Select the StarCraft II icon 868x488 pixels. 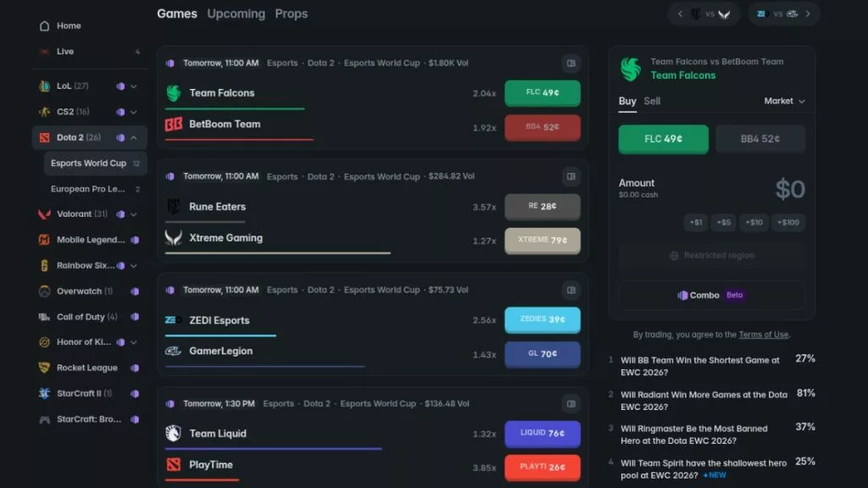point(44,393)
